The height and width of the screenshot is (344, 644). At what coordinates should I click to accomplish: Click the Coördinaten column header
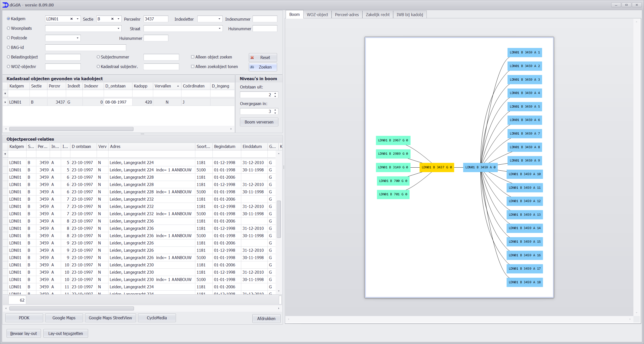196,86
